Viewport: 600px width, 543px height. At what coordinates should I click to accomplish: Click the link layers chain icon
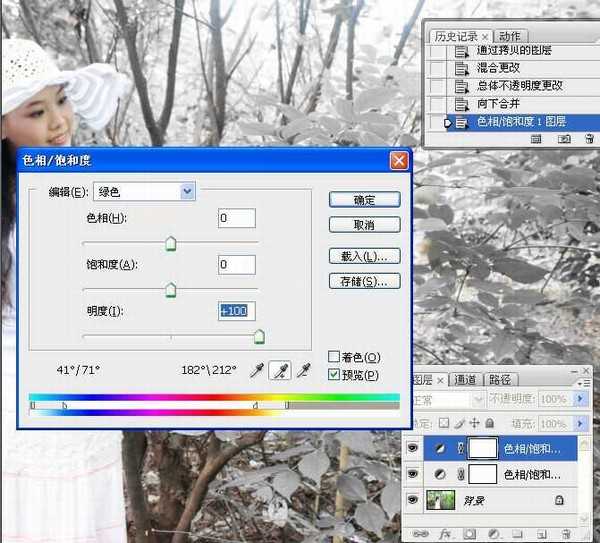(x=420, y=534)
